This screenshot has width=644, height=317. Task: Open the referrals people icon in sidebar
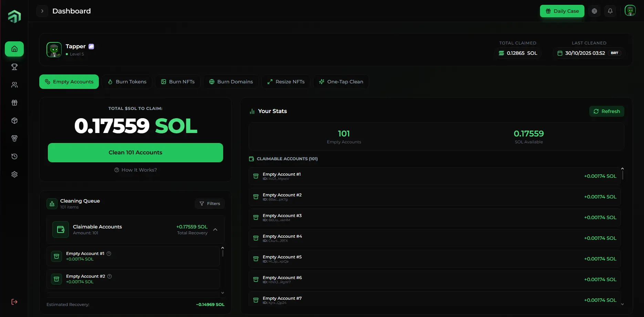[14, 85]
